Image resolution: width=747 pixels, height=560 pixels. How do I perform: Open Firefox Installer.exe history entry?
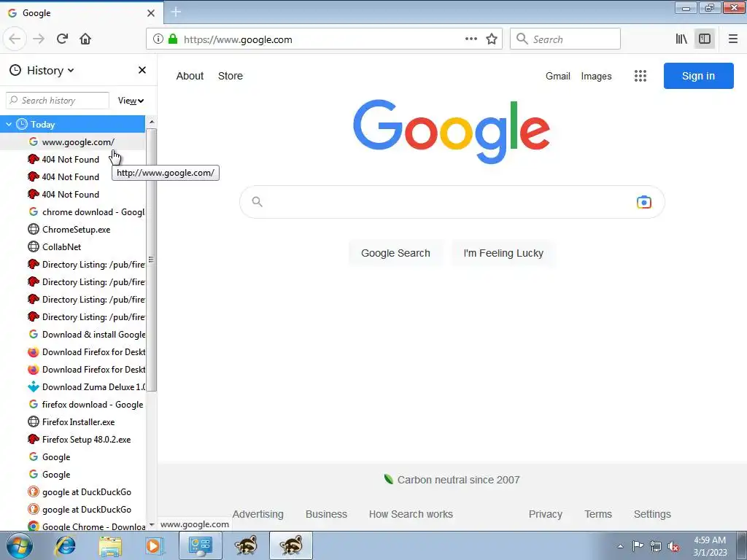(x=72, y=422)
